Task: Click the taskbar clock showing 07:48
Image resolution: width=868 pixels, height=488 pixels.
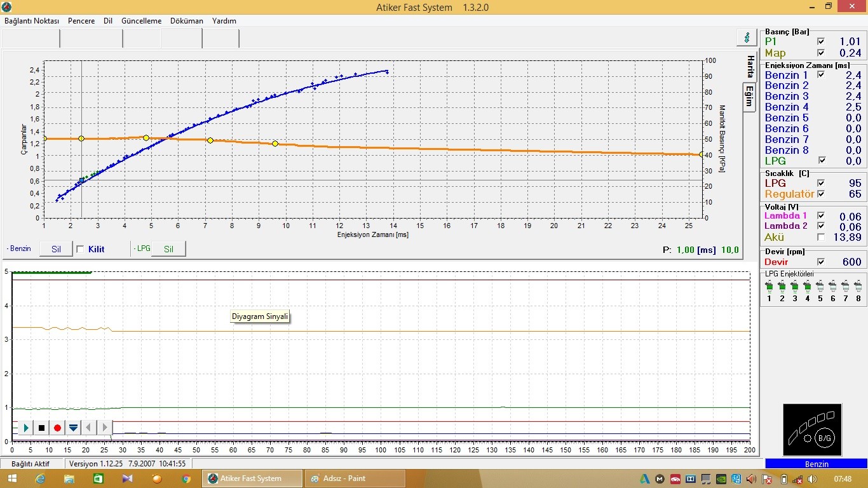Action: 843,478
